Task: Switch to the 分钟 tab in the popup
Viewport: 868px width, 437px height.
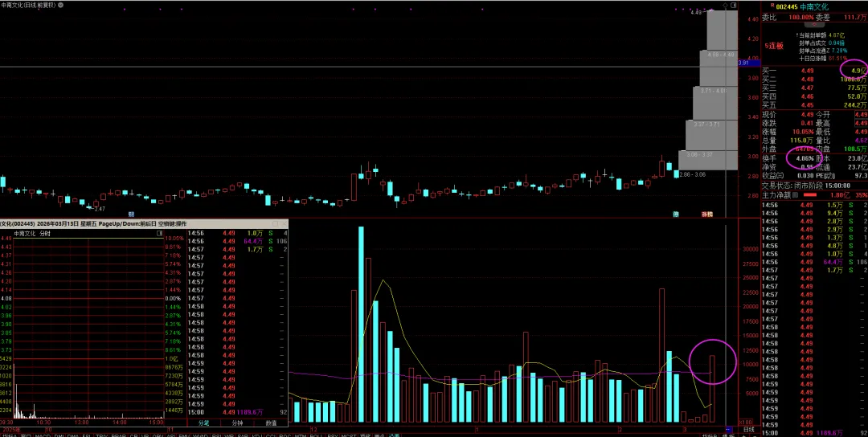Action: pyautogui.click(x=237, y=423)
